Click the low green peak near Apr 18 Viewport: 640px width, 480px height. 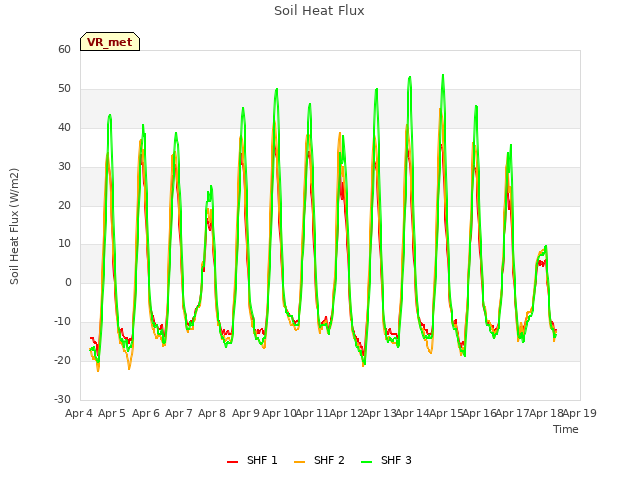pyautogui.click(x=545, y=246)
